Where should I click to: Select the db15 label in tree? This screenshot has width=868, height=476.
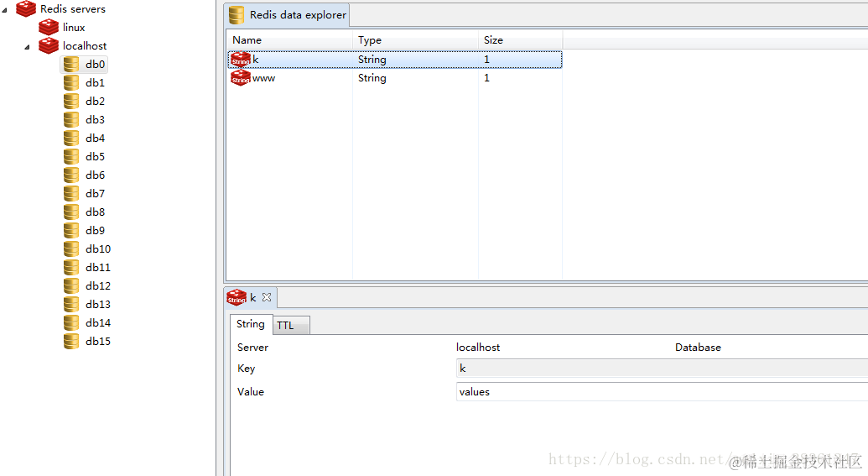pos(98,342)
